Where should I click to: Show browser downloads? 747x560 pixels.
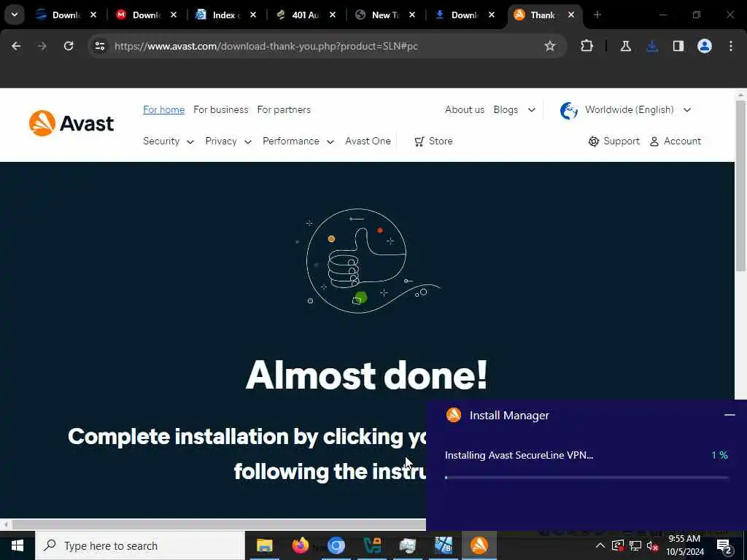coord(652,46)
